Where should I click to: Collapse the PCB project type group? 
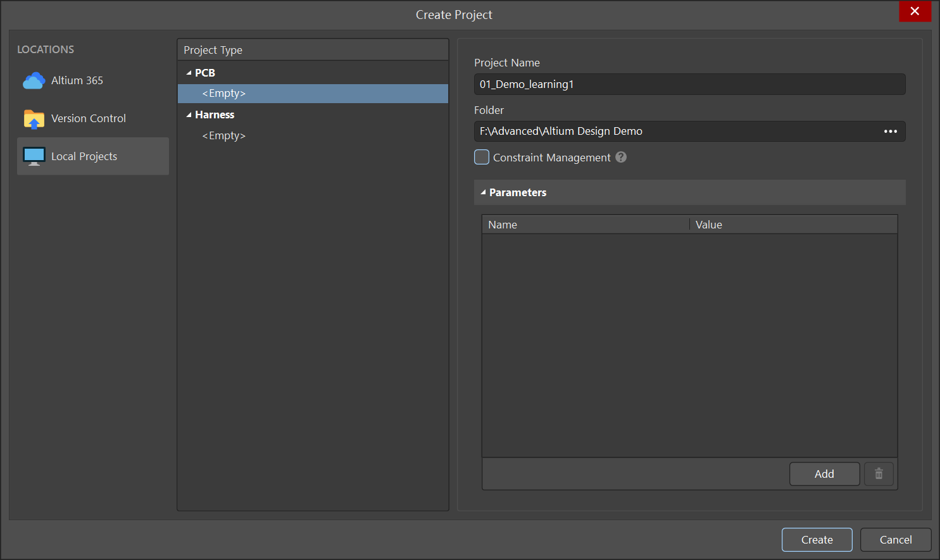(189, 73)
